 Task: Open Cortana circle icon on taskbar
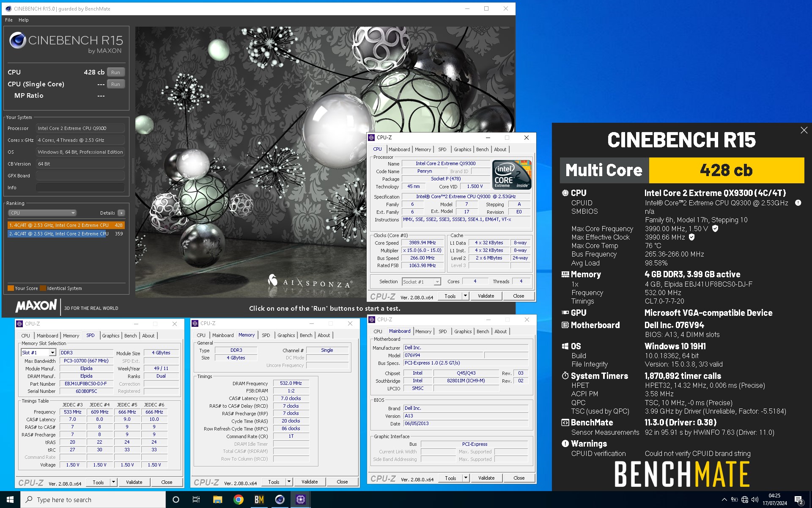[176, 500]
